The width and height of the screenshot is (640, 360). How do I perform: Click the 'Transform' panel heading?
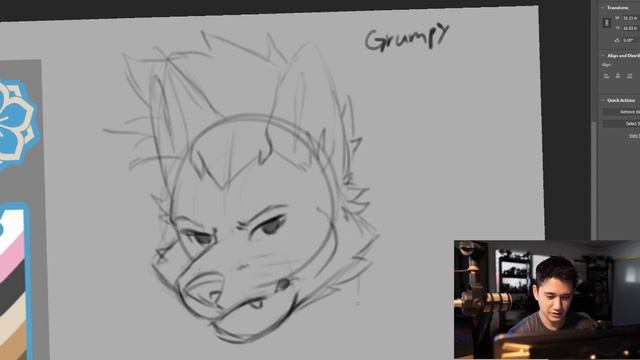pyautogui.click(x=618, y=8)
